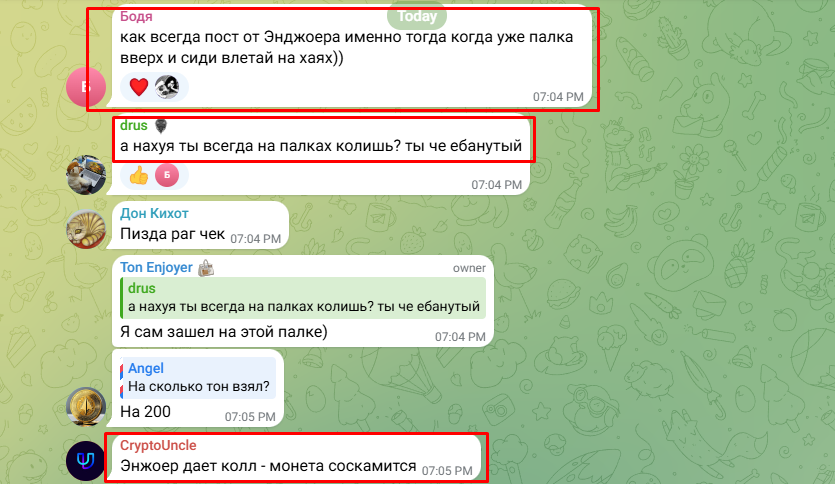Click the owner label on Ton Enjoyer's message
This screenshot has width=835, height=484.
coord(469,268)
